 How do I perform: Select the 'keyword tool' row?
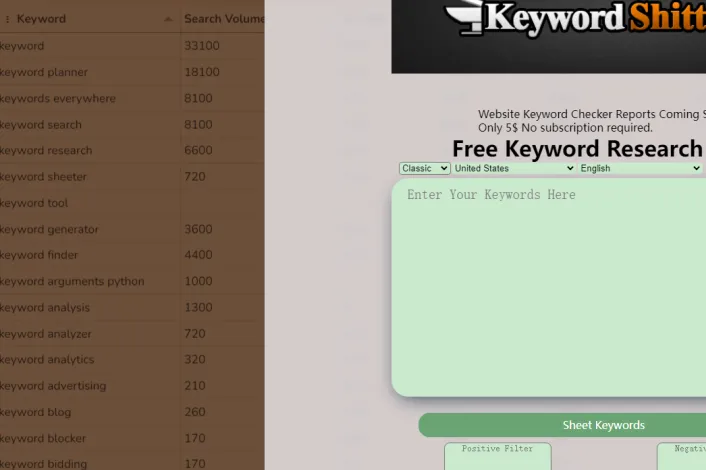132,203
